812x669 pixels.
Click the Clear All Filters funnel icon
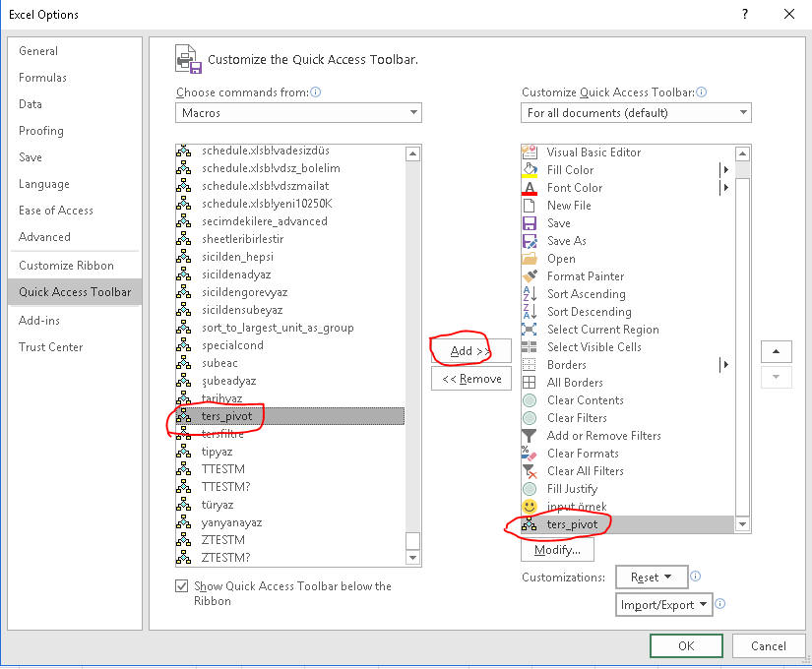point(530,471)
